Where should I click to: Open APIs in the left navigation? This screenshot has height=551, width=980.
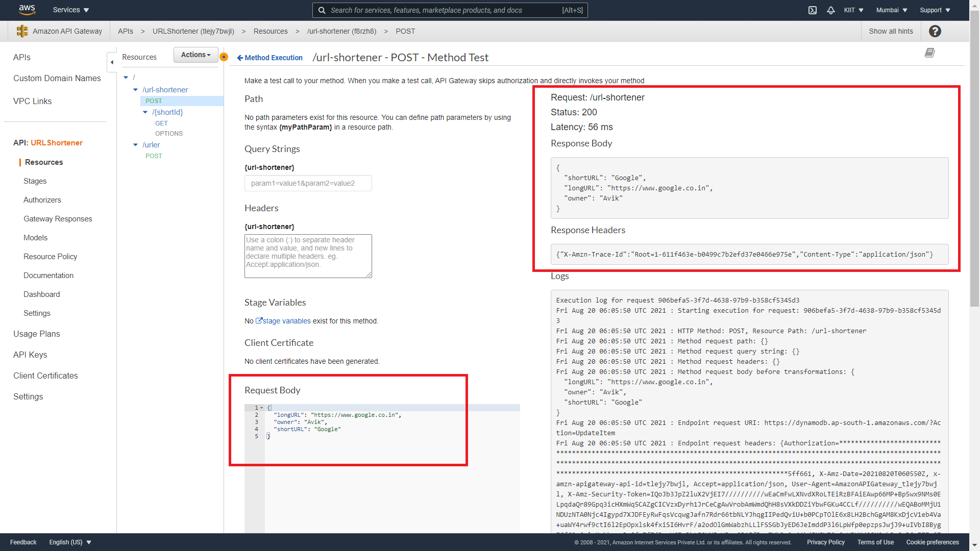(22, 57)
